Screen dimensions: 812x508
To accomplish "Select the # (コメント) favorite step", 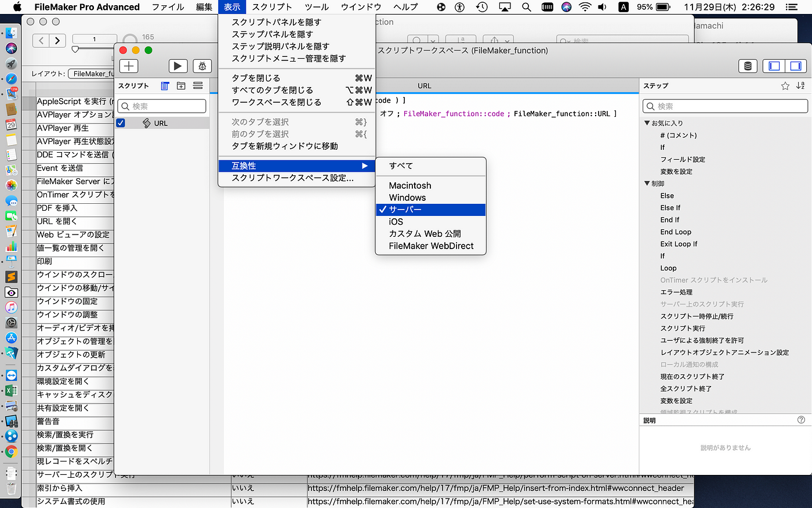I will pyautogui.click(x=679, y=135).
